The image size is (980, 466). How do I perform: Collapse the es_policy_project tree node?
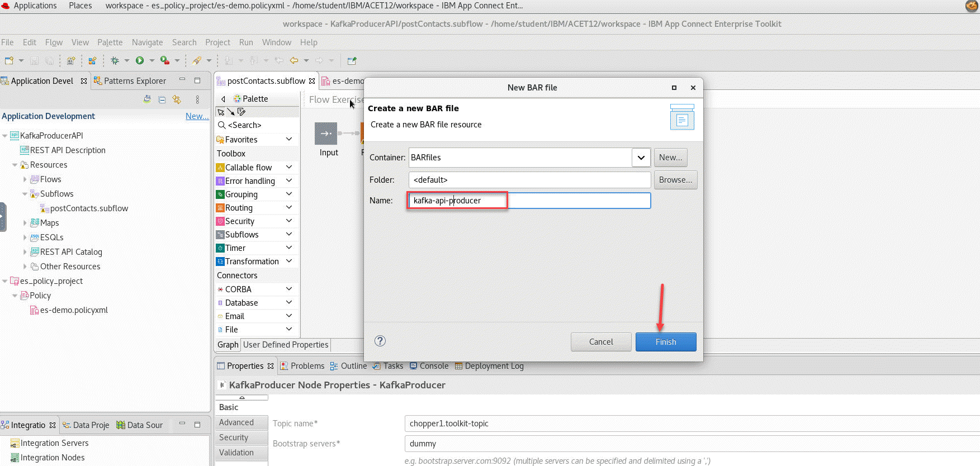coord(5,281)
